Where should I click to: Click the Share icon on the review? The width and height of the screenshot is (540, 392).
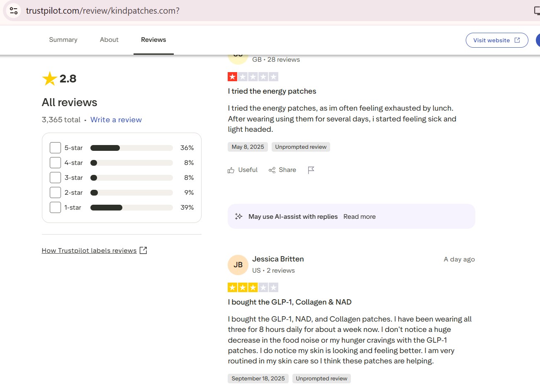click(272, 170)
